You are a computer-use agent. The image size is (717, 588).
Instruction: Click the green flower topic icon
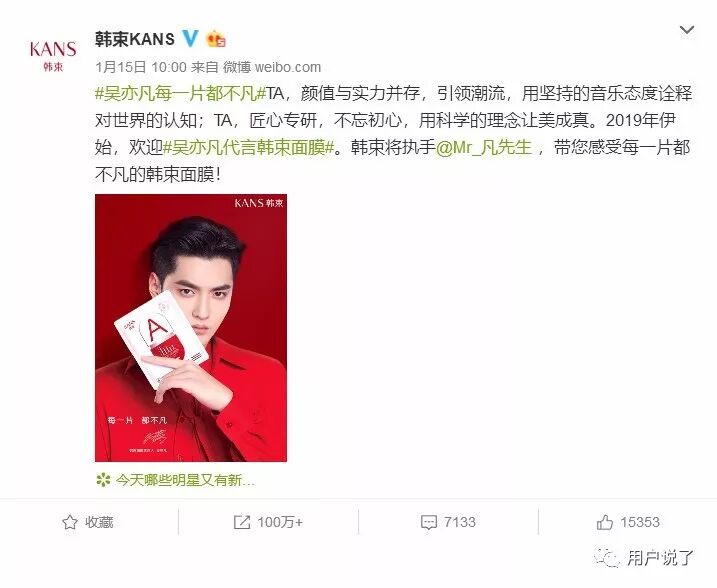[x=103, y=480]
